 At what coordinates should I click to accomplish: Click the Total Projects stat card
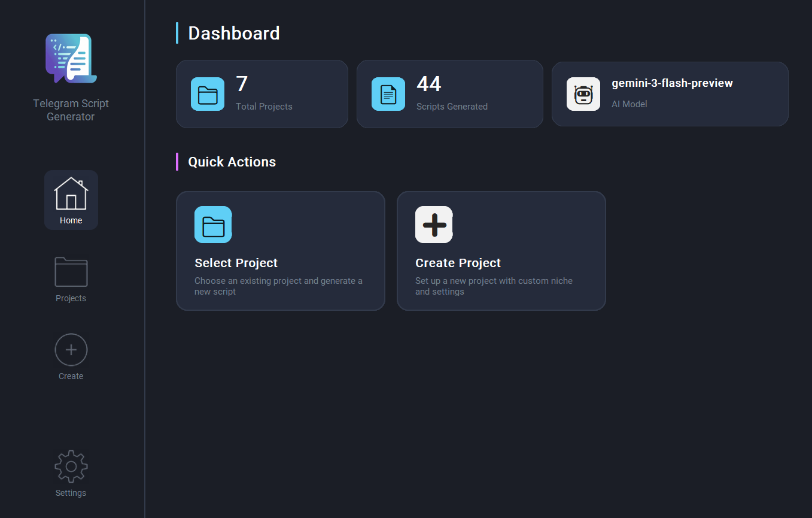pyautogui.click(x=261, y=94)
